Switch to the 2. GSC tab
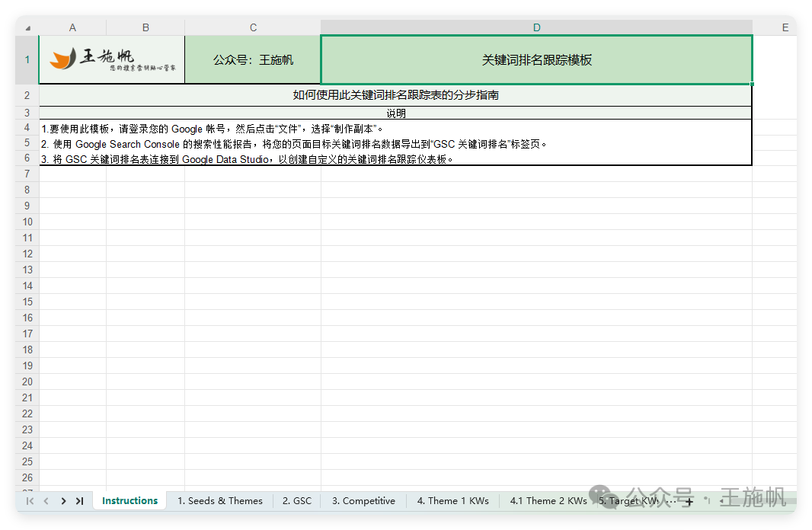 (297, 500)
